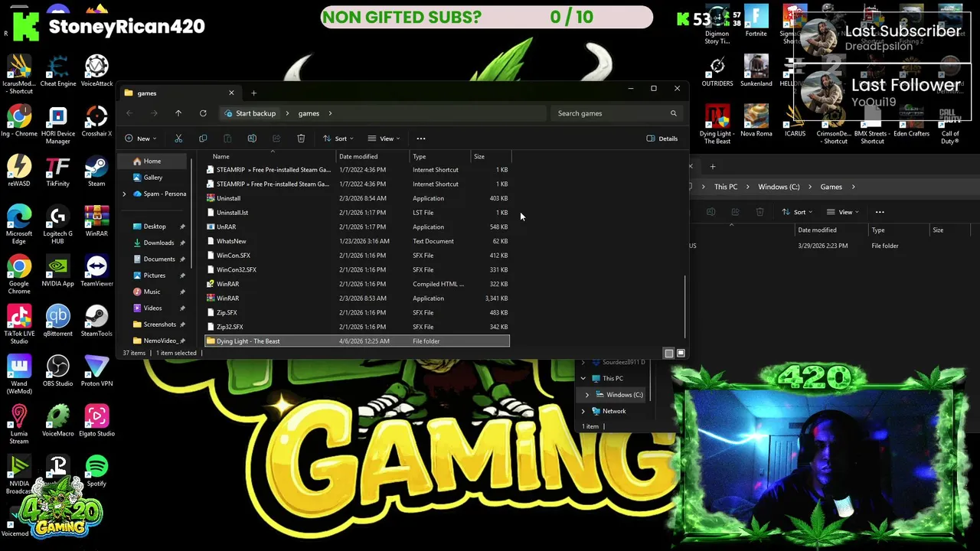Open TikTok LIVE Studio desktop icon
The height and width of the screenshot is (551, 980).
click(x=19, y=324)
